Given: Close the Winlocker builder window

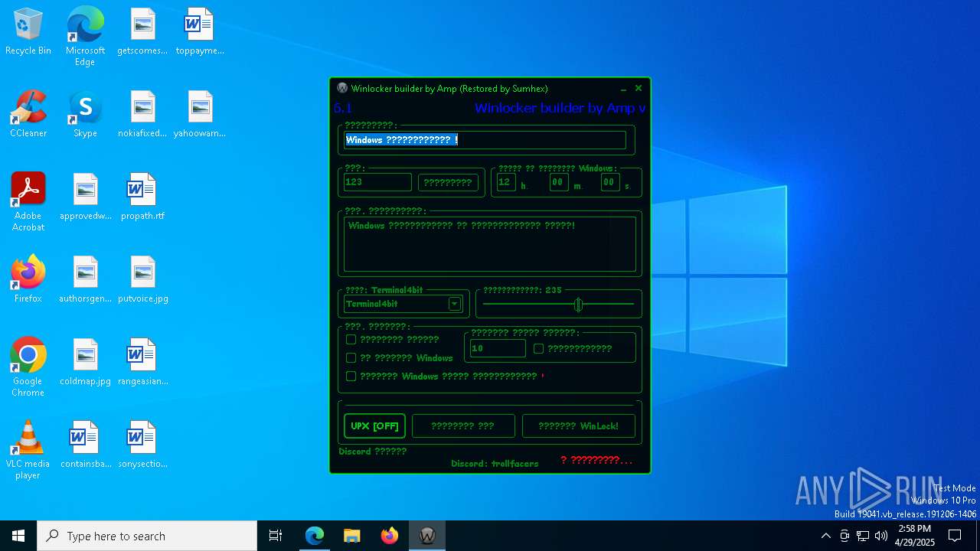Looking at the screenshot, I should pyautogui.click(x=639, y=89).
